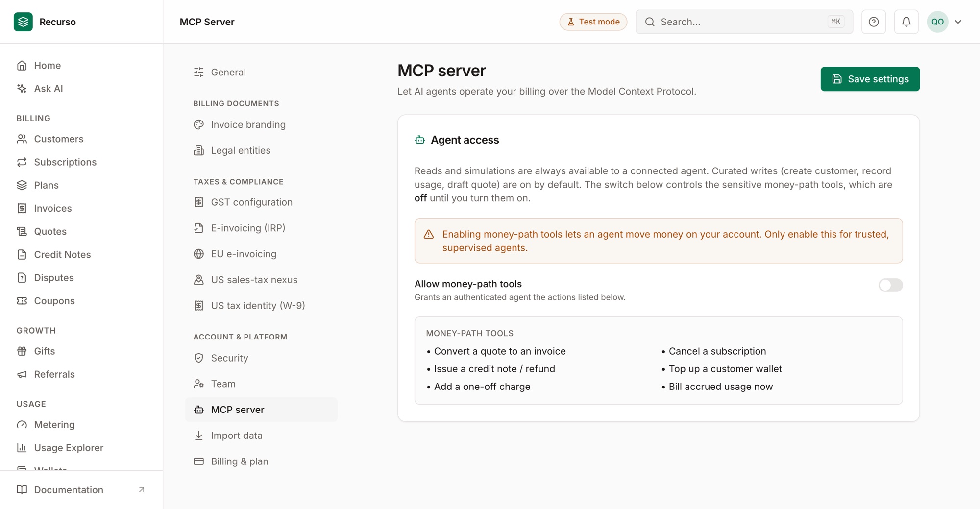Click 'Cancel a subscription' text
980x509 pixels.
pos(717,351)
